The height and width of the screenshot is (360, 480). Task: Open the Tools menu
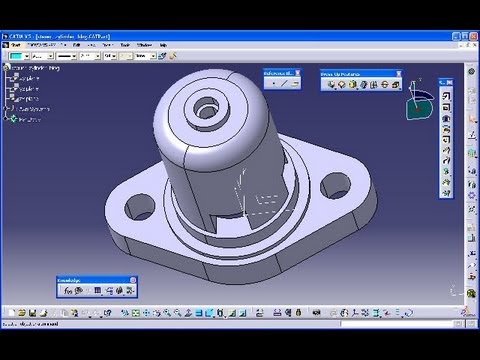coord(125,45)
